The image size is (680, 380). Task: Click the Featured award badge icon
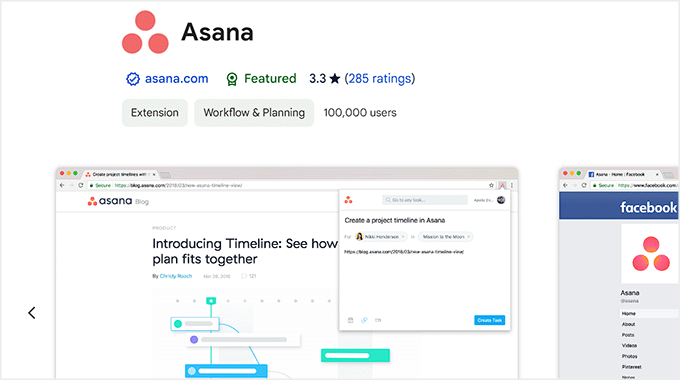(232, 79)
